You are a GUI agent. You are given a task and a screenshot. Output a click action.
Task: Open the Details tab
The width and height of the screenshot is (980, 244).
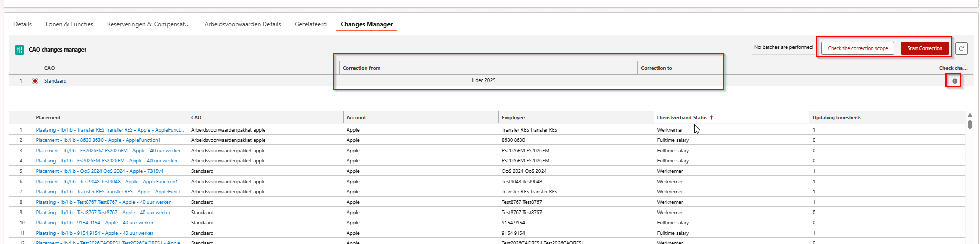(x=23, y=24)
